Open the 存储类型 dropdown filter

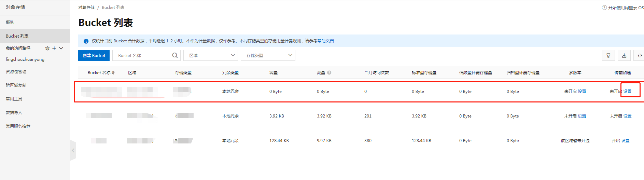coord(268,55)
